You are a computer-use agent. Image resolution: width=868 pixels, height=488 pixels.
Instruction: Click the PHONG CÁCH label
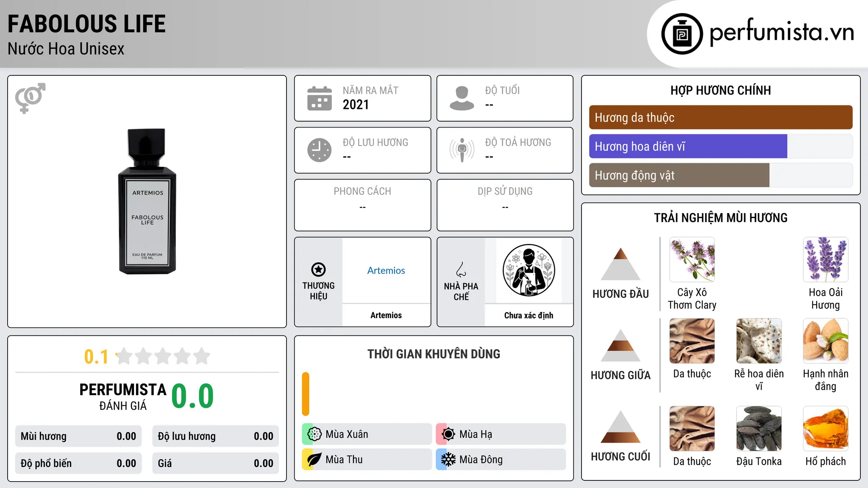click(x=362, y=191)
